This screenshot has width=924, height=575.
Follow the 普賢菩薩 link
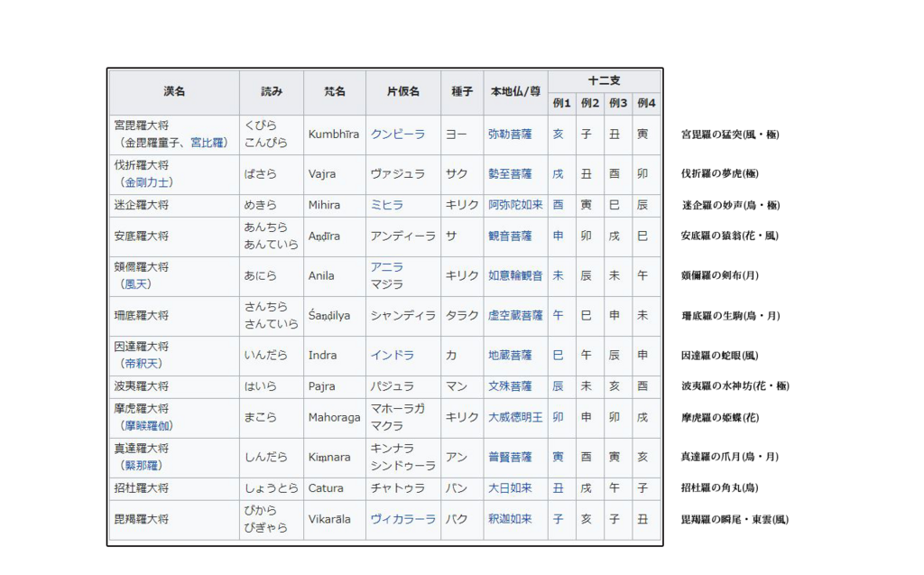point(510,457)
